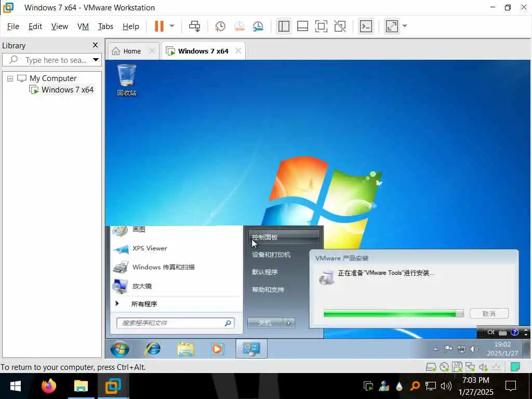Click the VMware sound card status icon
The height and width of the screenshot is (399, 532).
pos(483,367)
